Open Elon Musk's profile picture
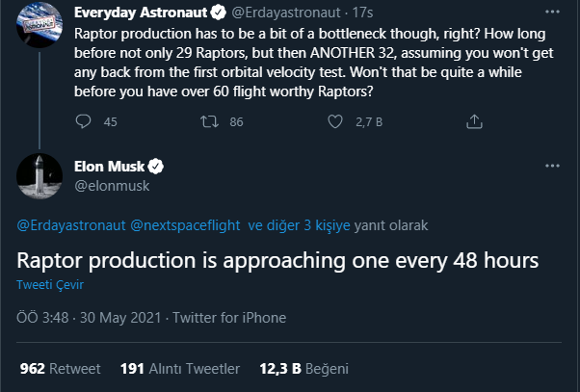The image size is (580, 392). [40, 176]
